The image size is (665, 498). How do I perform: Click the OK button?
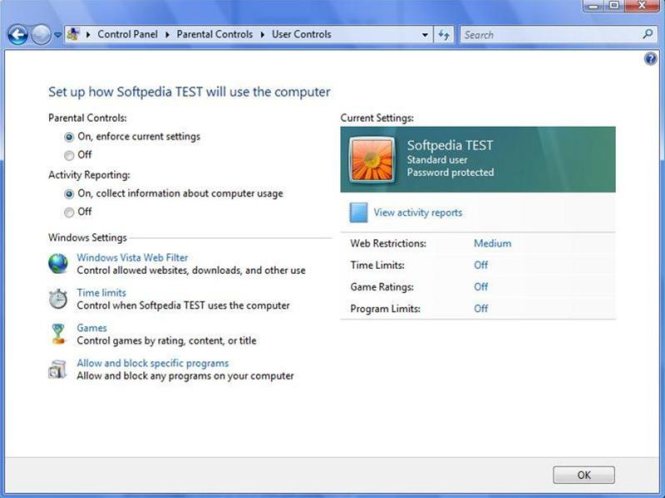pos(584,475)
